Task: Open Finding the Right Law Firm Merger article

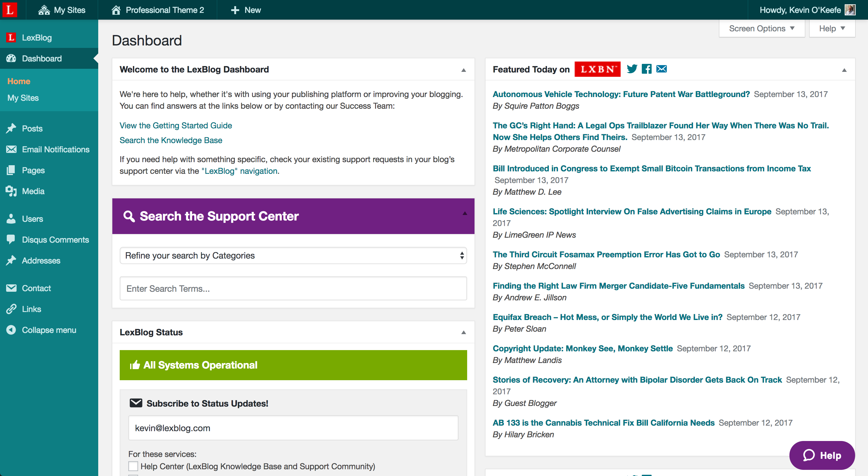Action: click(x=619, y=286)
